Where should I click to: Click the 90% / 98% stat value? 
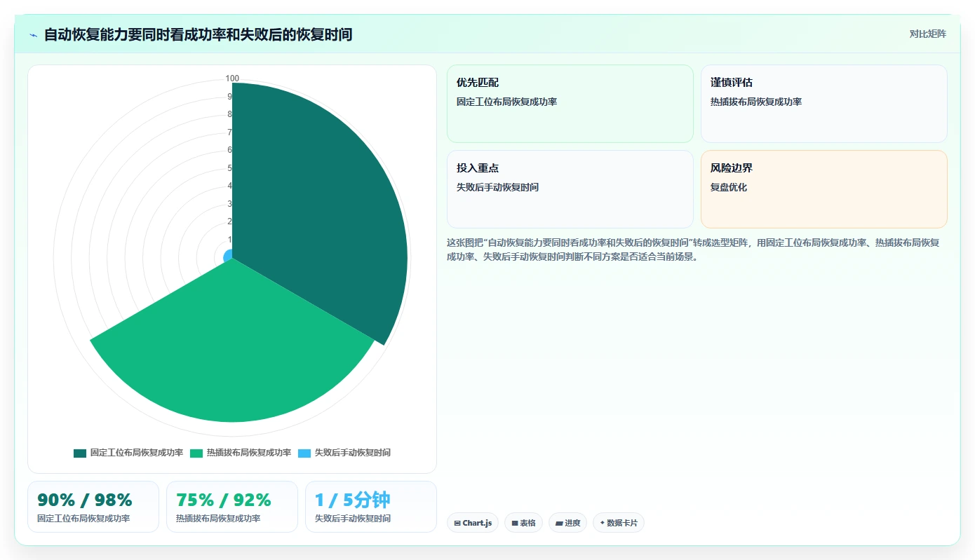[x=85, y=500]
